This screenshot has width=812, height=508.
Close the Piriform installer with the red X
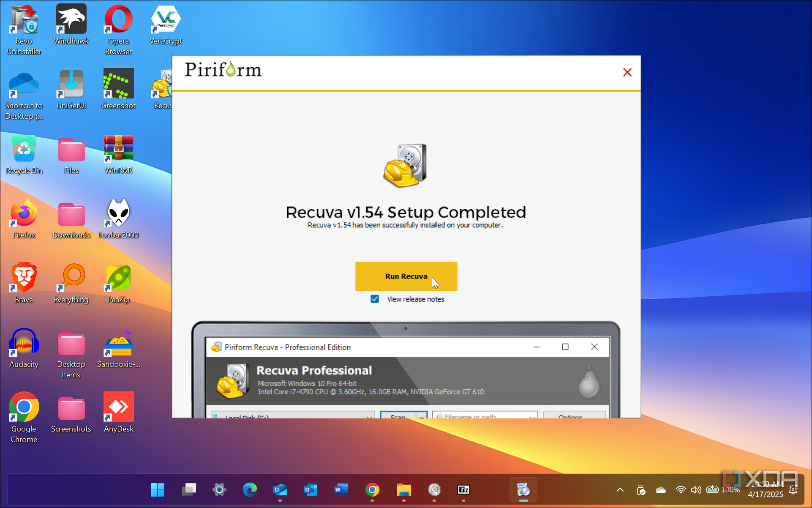click(x=627, y=72)
